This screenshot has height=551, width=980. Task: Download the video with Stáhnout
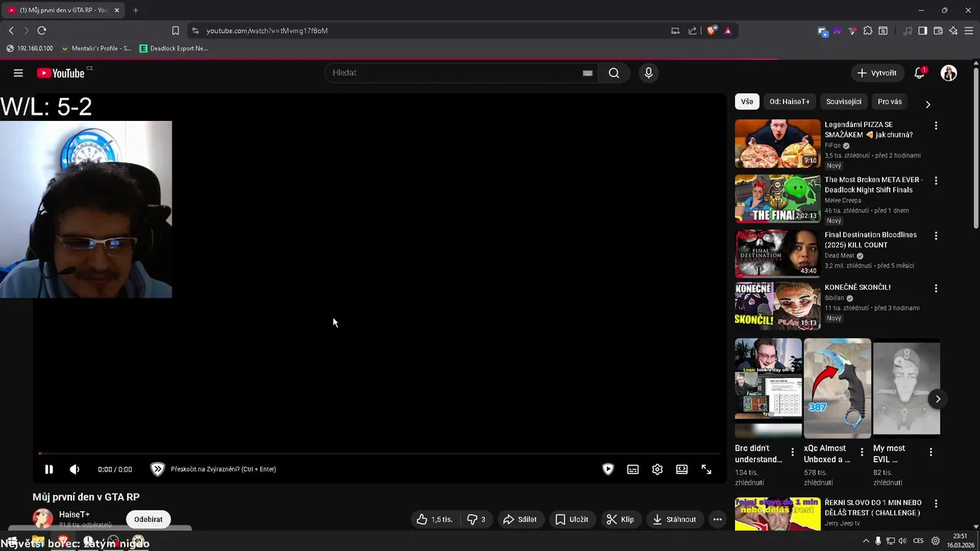click(x=675, y=520)
